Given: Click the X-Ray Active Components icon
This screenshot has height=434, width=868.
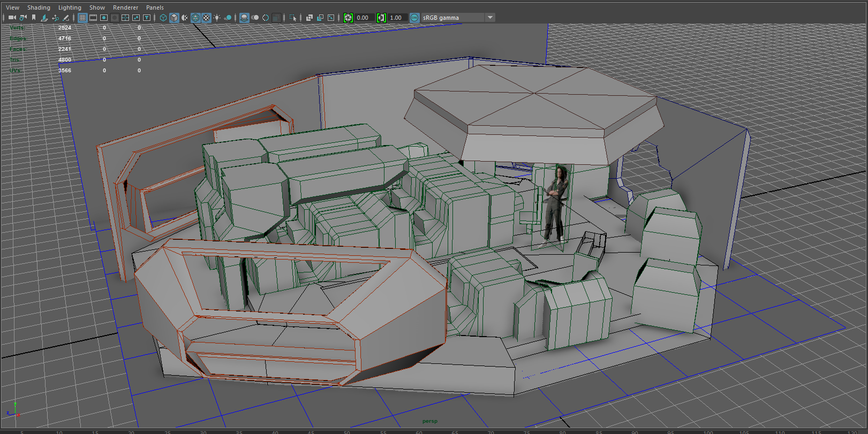Looking at the screenshot, I should (320, 18).
